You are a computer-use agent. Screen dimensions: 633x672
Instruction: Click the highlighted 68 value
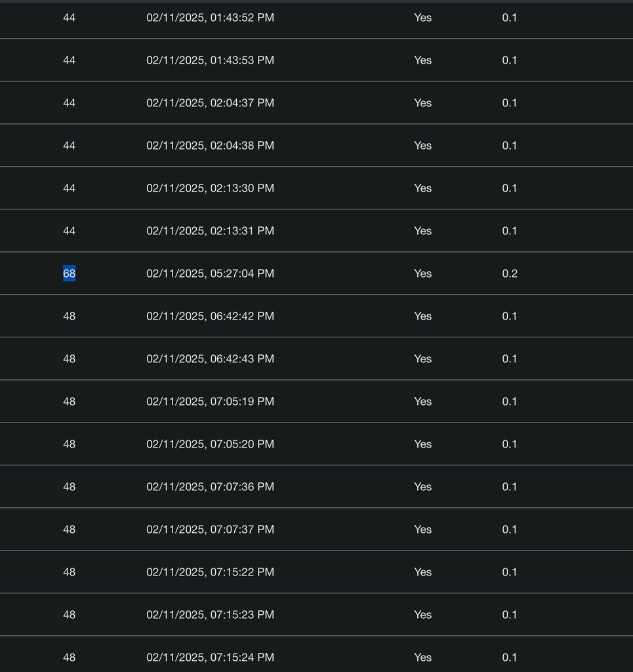(x=69, y=274)
